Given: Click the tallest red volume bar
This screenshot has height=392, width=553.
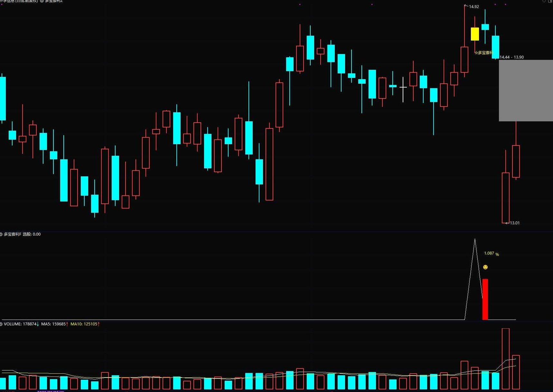Looking at the screenshot, I should (x=506, y=359).
